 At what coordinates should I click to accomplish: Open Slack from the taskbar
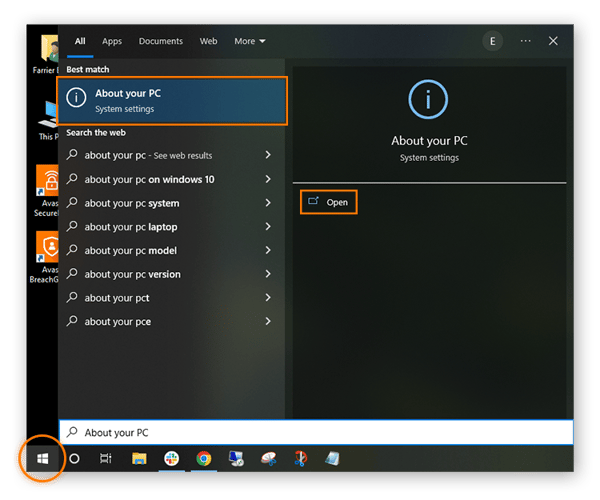pyautogui.click(x=171, y=458)
